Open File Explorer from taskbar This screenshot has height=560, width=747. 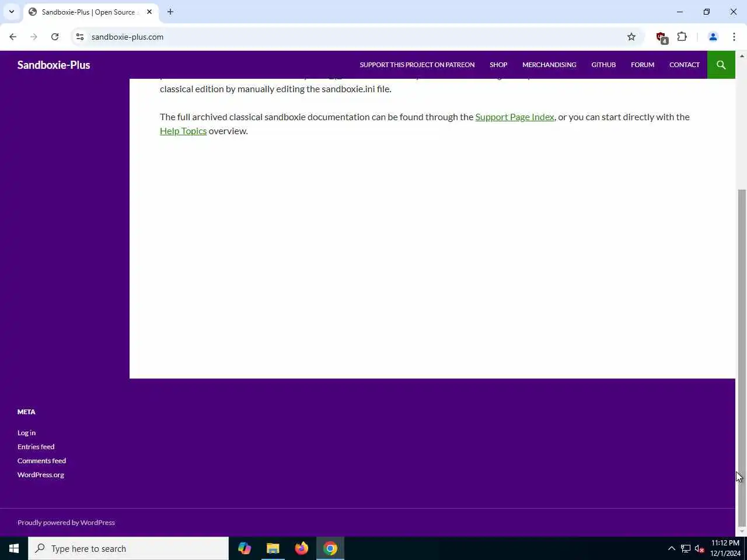[x=273, y=548]
